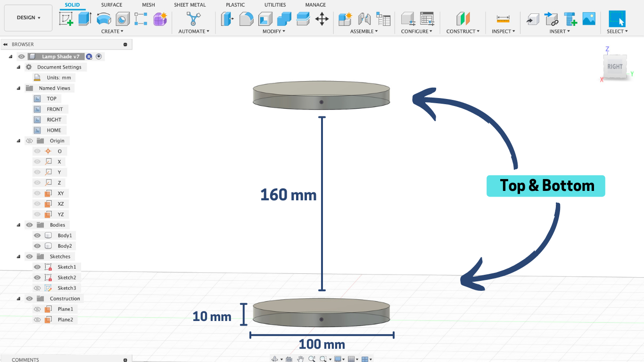Click the Select tool icon
Screen dimensions: 644x362
[617, 19]
